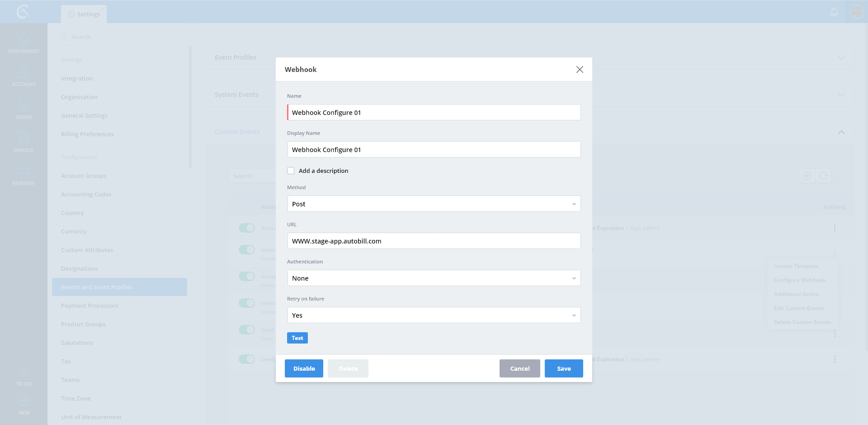The width and height of the screenshot is (868, 425).
Task: Open the Method dropdown showing Post
Action: click(434, 204)
